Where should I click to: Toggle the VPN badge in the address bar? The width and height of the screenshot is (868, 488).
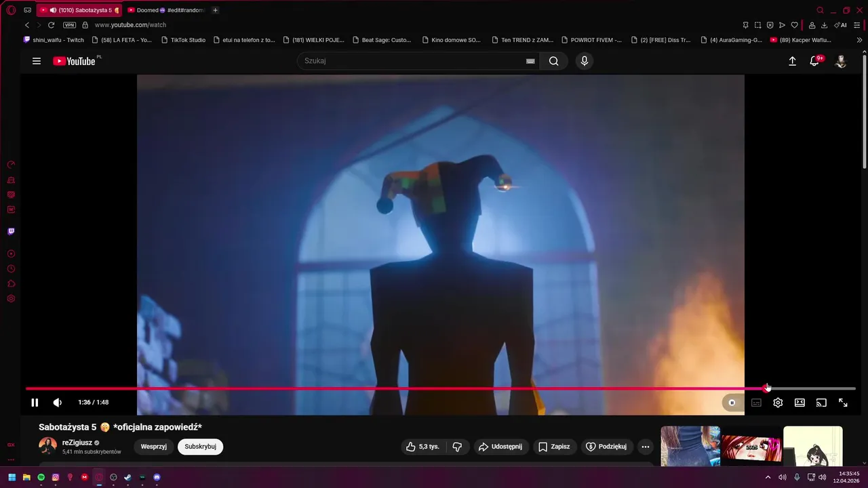(69, 25)
